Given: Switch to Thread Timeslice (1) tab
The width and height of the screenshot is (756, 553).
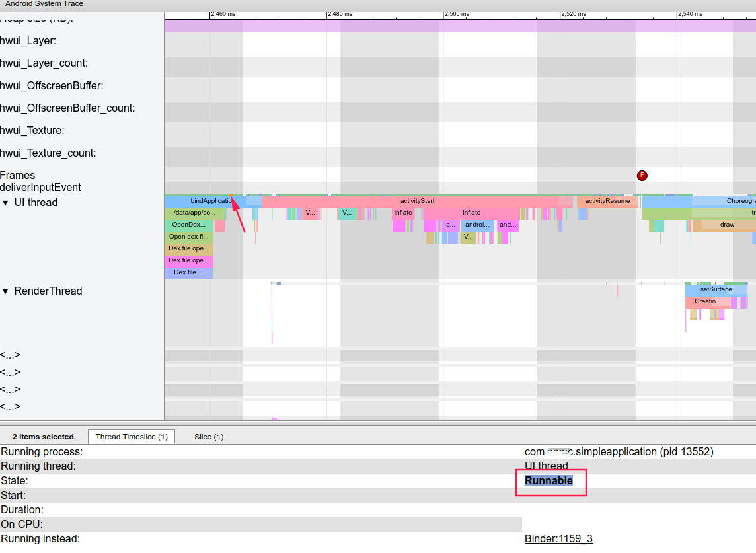Looking at the screenshot, I should click(x=131, y=437).
